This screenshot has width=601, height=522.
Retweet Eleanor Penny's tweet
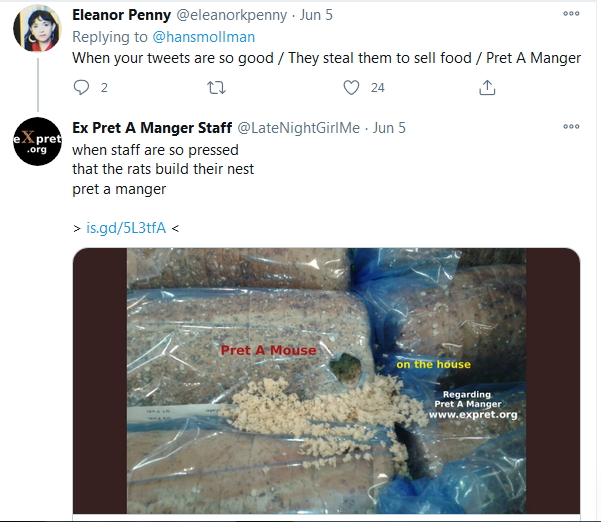(215, 88)
